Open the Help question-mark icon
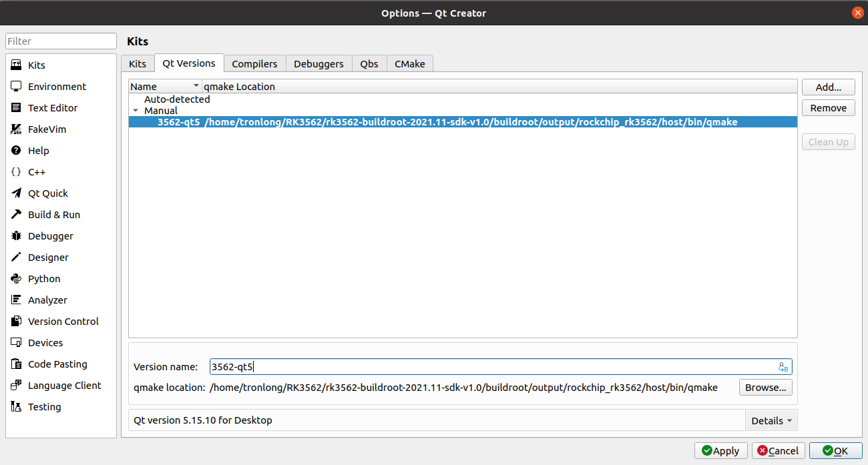 coord(17,151)
